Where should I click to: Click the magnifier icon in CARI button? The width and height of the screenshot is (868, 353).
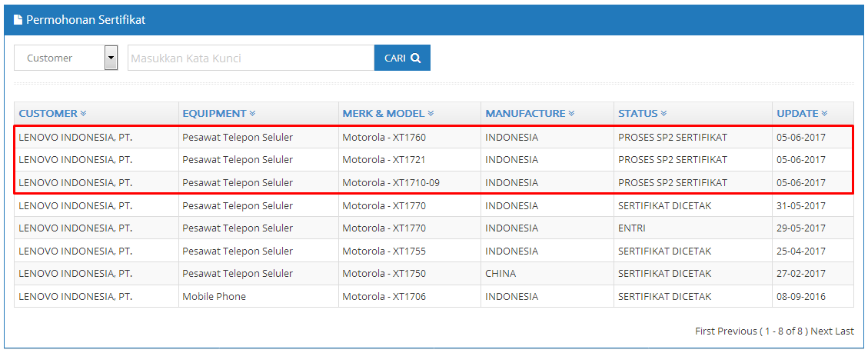pos(416,58)
